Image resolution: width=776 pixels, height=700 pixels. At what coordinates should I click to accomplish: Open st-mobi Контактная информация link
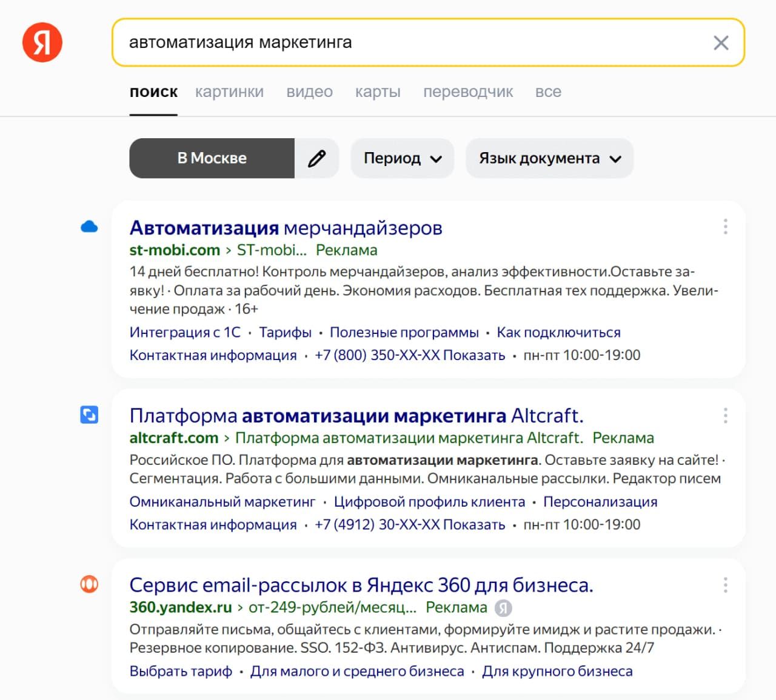point(213,355)
